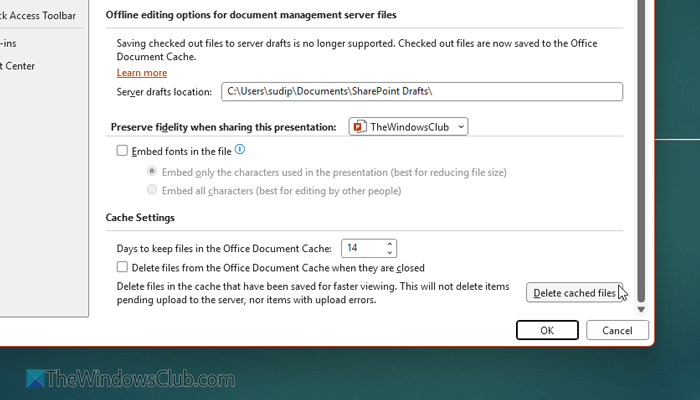Click the days to keep files number field
This screenshot has width=700, height=400.
pyautogui.click(x=362, y=248)
